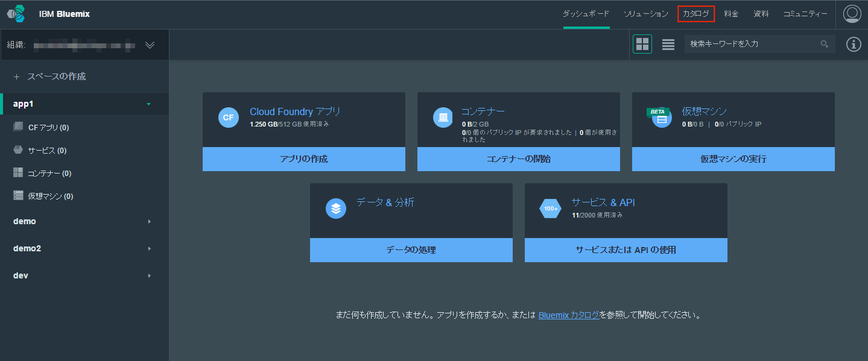This screenshot has width=868, height=361.
Task: Click the データの処理 button
Action: [x=411, y=250]
